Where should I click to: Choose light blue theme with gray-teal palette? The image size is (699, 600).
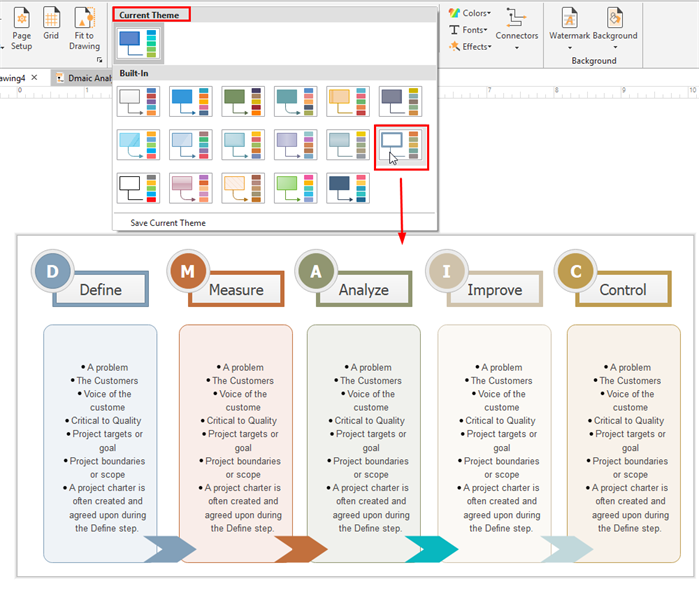pyautogui.click(x=191, y=144)
